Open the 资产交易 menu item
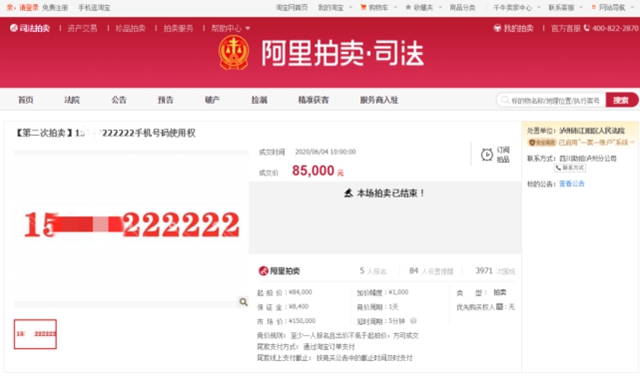The height and width of the screenshot is (377, 640). (82, 28)
